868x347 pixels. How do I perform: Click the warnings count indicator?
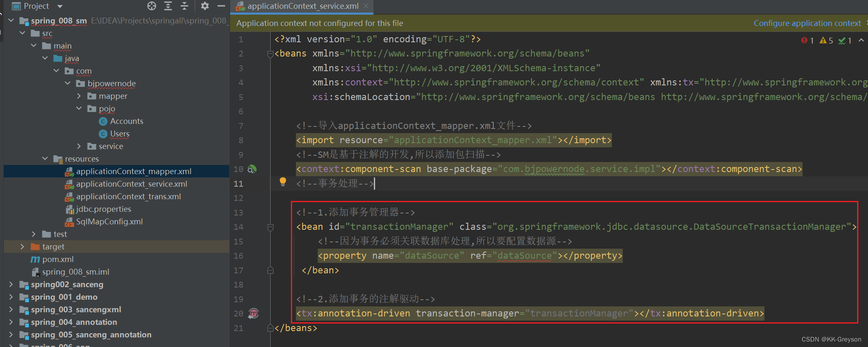[826, 41]
